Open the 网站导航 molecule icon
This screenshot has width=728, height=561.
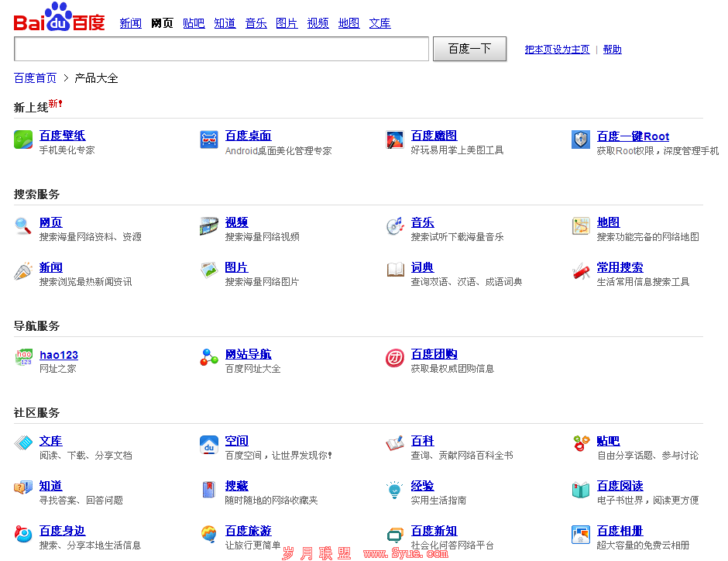pyautogui.click(x=209, y=357)
